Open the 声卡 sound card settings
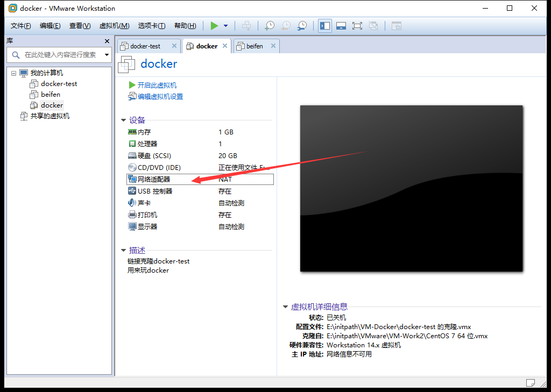 [x=142, y=203]
